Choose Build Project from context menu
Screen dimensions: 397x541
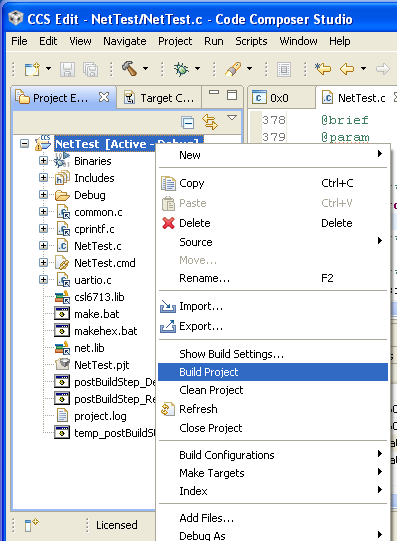pyautogui.click(x=273, y=372)
